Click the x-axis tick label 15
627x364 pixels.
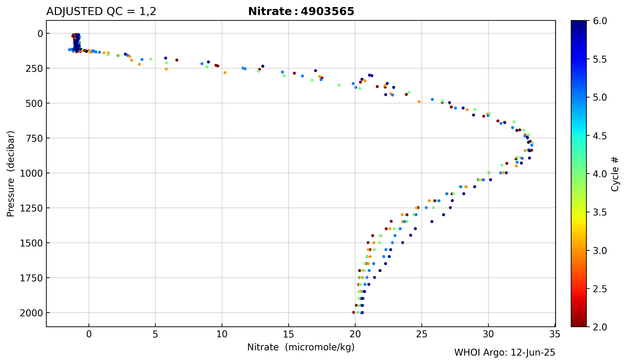click(288, 334)
